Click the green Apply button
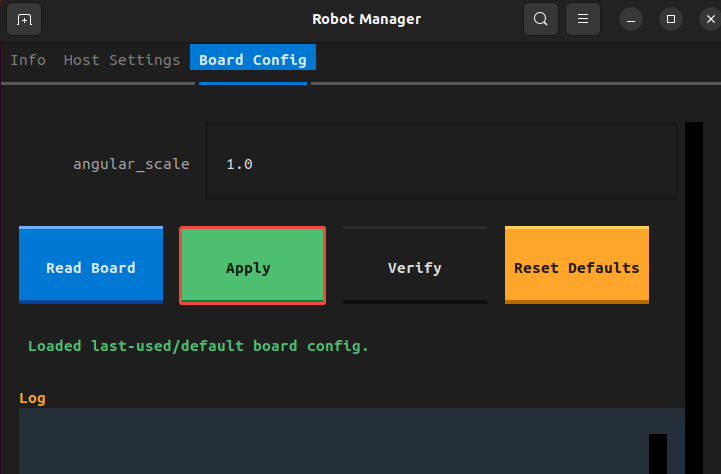The image size is (721, 474). tap(252, 265)
